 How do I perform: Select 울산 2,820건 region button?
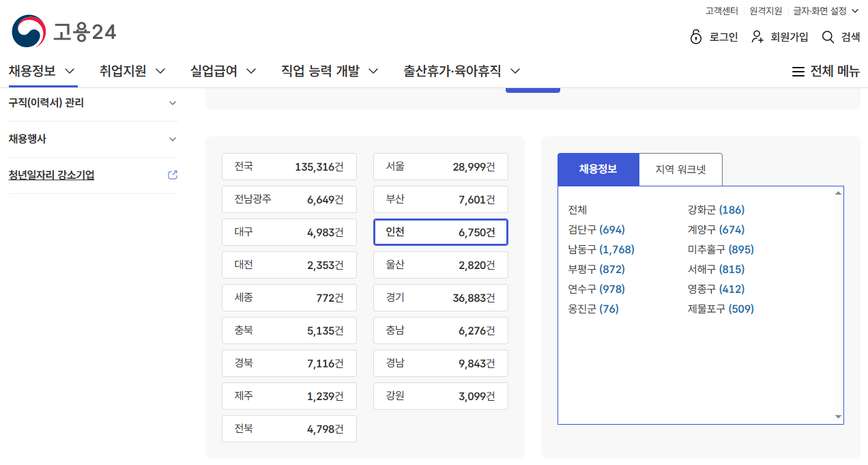pyautogui.click(x=441, y=265)
